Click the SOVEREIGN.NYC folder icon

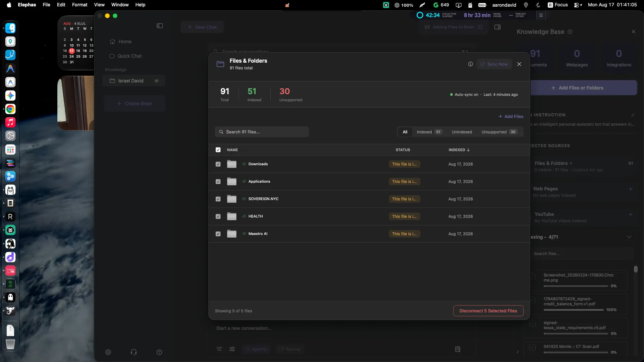click(x=231, y=199)
